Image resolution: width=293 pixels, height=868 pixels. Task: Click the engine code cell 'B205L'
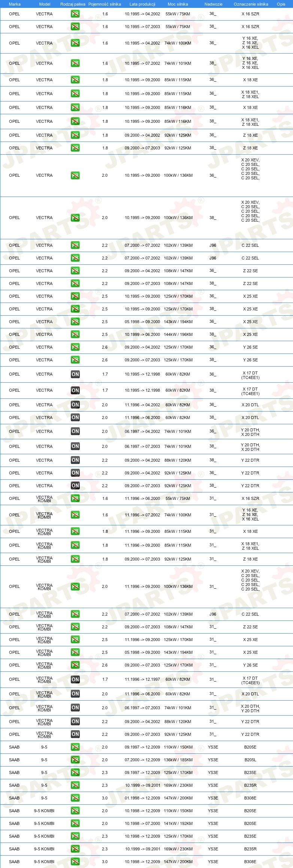pos(250,760)
